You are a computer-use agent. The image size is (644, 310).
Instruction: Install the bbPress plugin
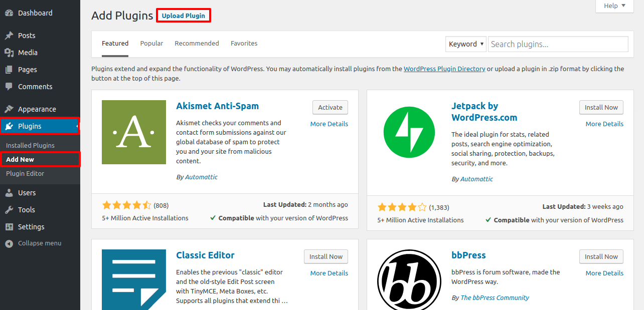coord(601,256)
